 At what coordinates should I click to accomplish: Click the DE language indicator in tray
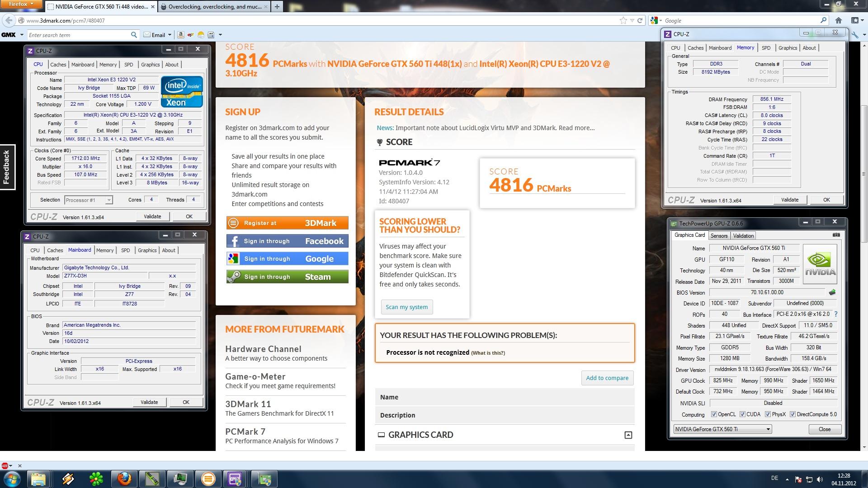pyautogui.click(x=774, y=478)
